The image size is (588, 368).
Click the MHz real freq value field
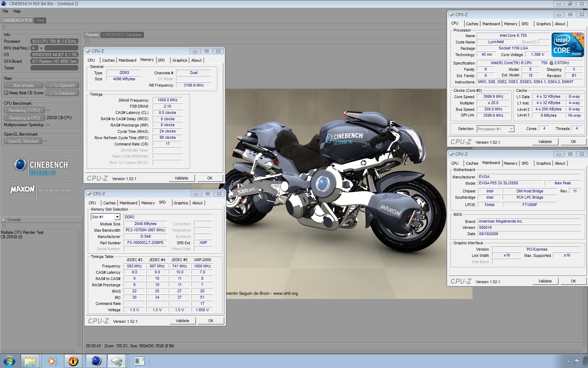click(35, 48)
